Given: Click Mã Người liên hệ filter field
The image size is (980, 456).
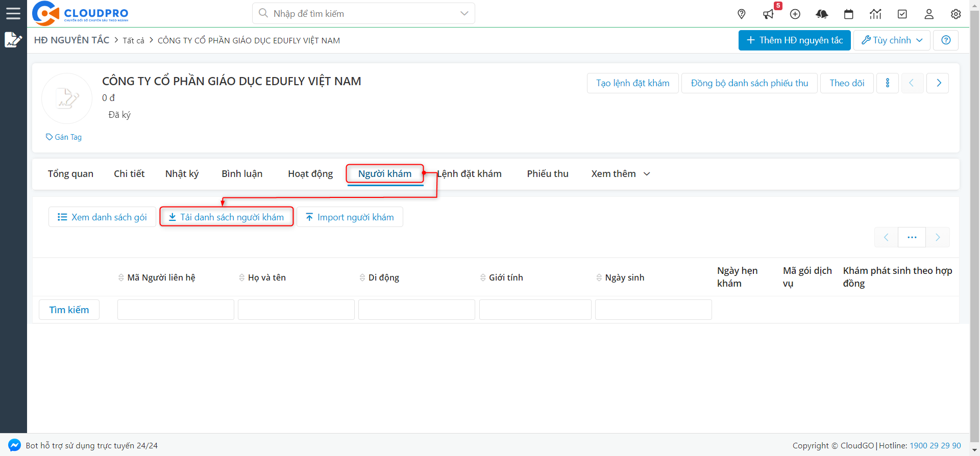Looking at the screenshot, I should point(176,310).
